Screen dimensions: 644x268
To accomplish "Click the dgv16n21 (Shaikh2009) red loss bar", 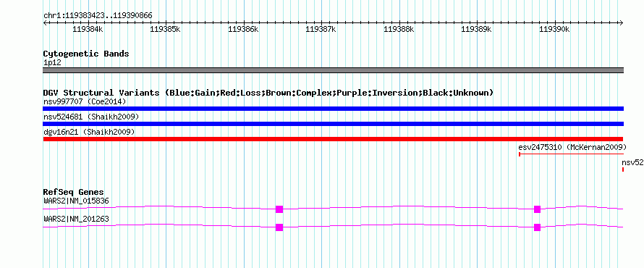I will tap(333, 139).
